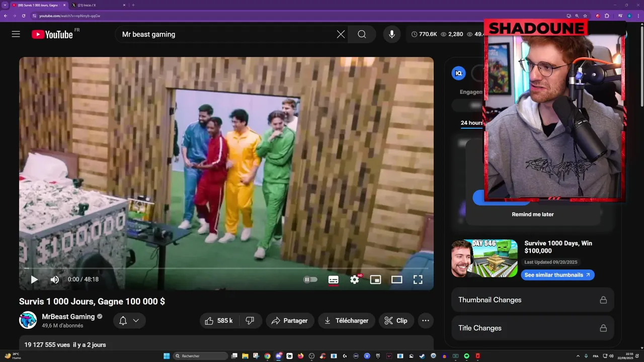Open the taskbar weather widget

point(13,356)
